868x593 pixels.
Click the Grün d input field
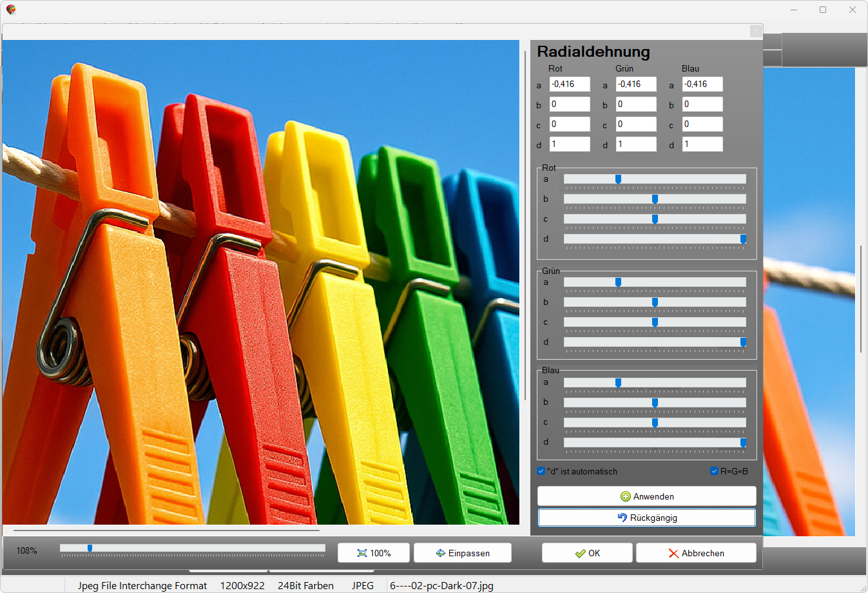pyautogui.click(x=636, y=144)
